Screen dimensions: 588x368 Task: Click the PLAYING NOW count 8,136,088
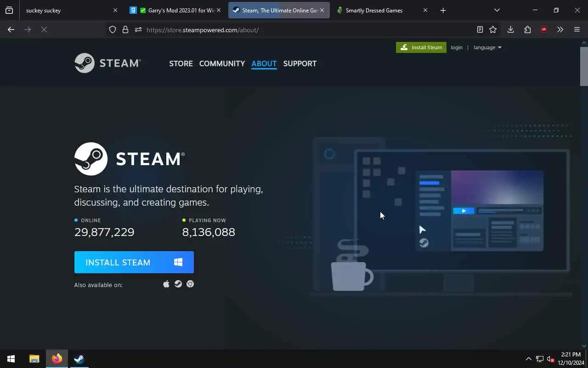pos(209,232)
